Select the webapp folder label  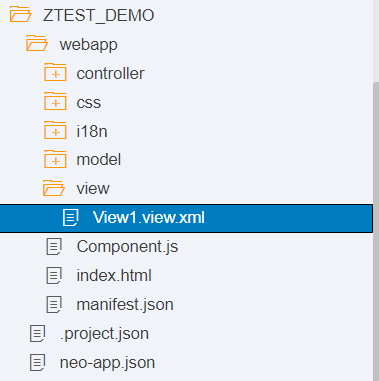pos(88,45)
